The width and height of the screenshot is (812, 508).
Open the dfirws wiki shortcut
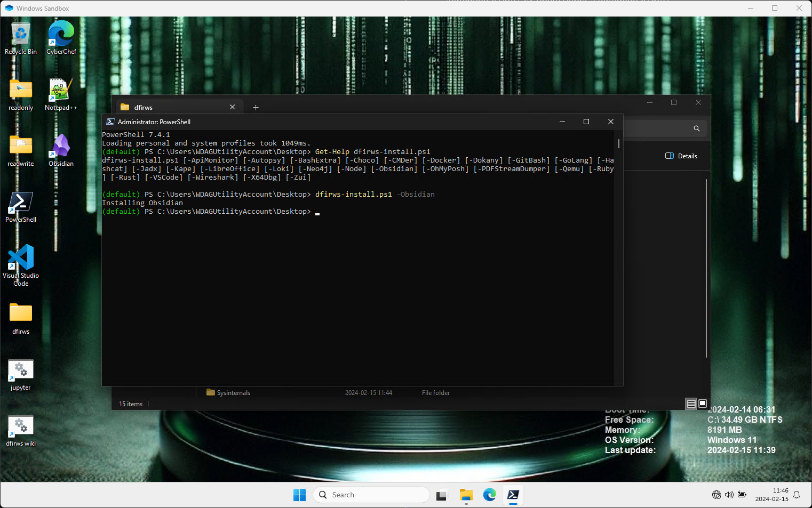click(x=21, y=426)
